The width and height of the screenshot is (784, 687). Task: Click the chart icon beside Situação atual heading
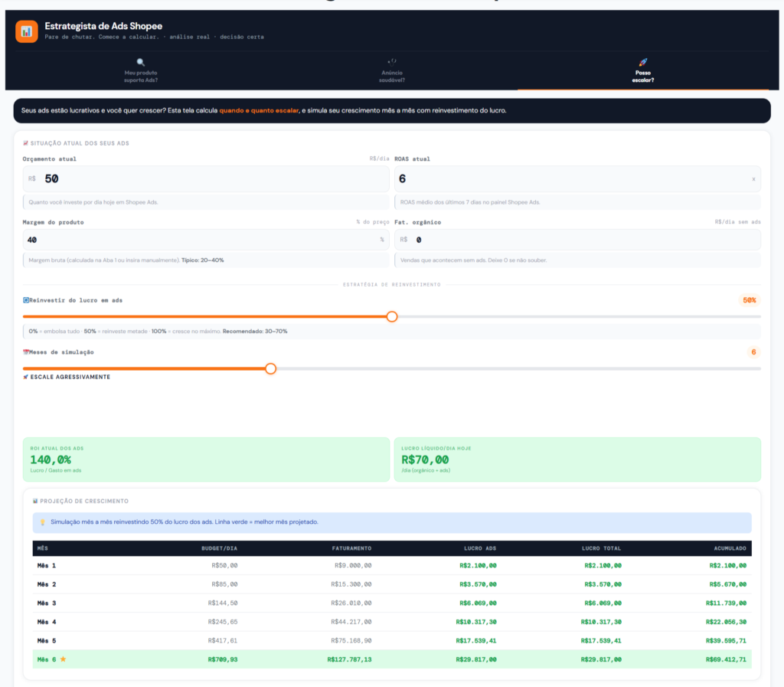click(x=25, y=143)
